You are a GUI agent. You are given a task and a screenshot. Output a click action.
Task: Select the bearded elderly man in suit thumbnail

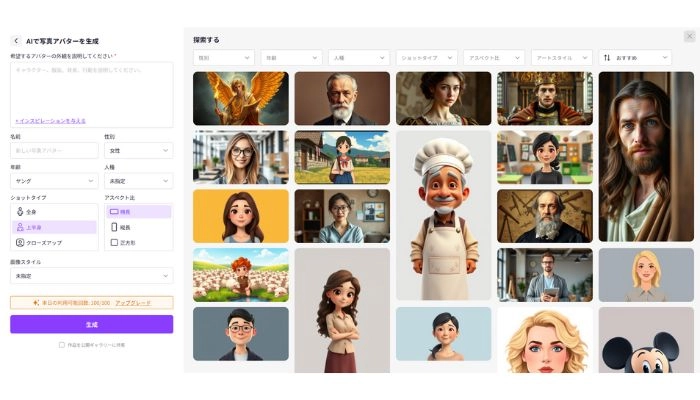pos(342,98)
